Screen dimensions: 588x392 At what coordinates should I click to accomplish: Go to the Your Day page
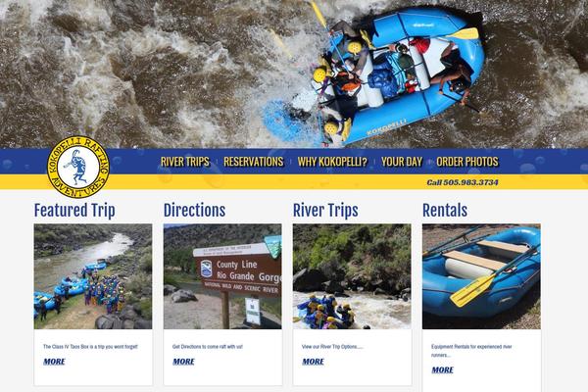tap(402, 162)
